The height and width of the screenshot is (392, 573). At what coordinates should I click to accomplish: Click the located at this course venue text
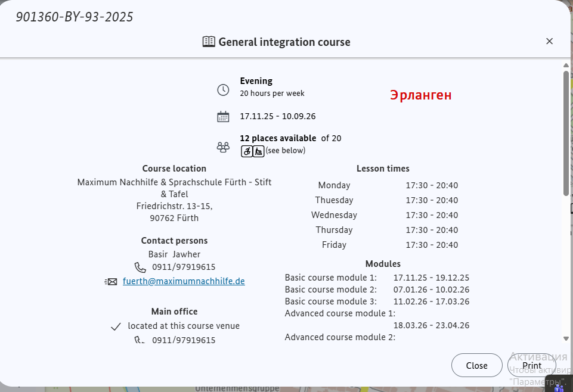coord(184,325)
